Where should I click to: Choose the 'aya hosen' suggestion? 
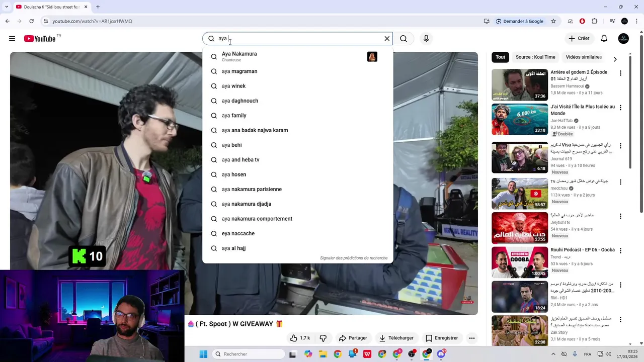point(298,174)
